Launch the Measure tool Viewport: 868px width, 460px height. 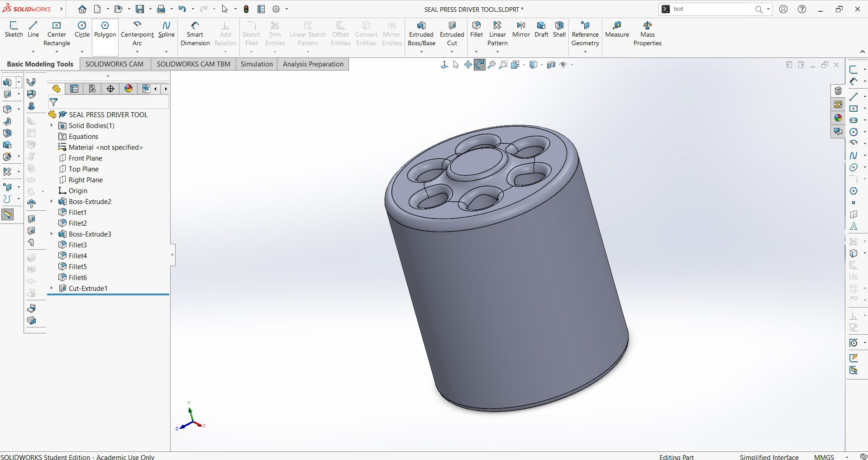pos(617,29)
